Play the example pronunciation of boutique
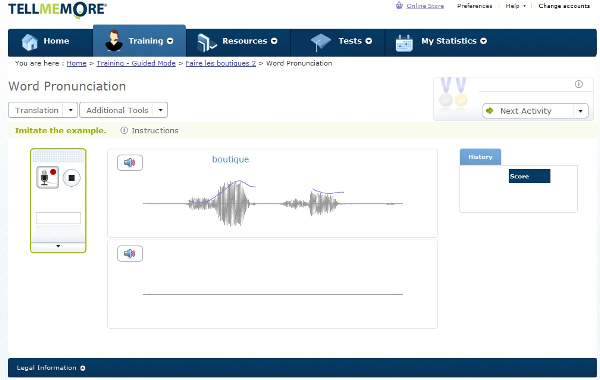The height and width of the screenshot is (380, 600). click(x=130, y=163)
